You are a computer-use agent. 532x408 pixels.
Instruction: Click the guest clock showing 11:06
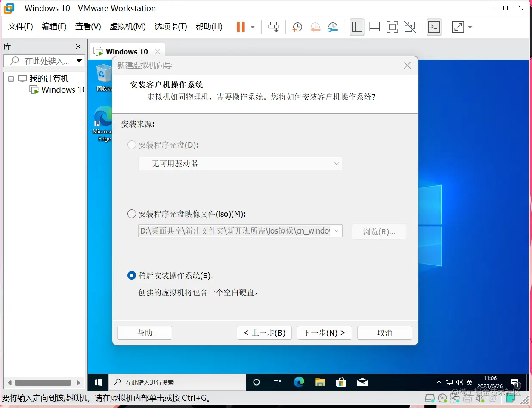click(490, 382)
